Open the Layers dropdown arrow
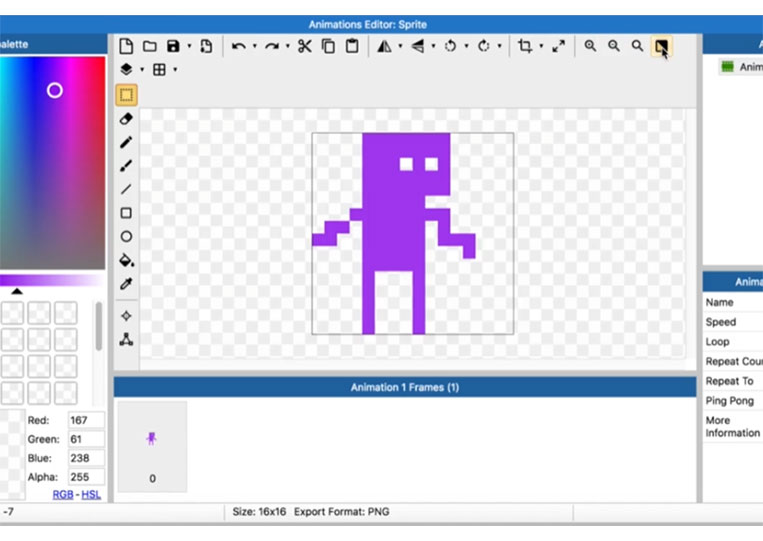The height and width of the screenshot is (541, 763). (142, 70)
